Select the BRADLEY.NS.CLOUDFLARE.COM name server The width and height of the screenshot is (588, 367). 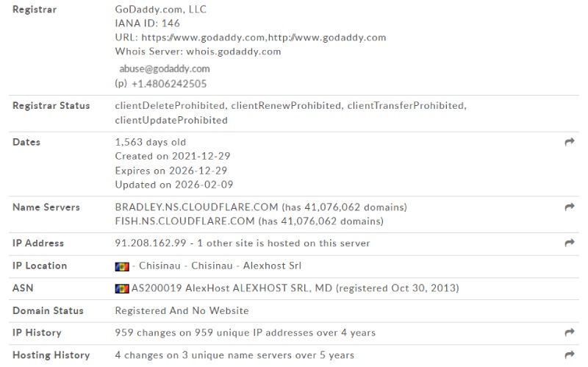tap(196, 207)
